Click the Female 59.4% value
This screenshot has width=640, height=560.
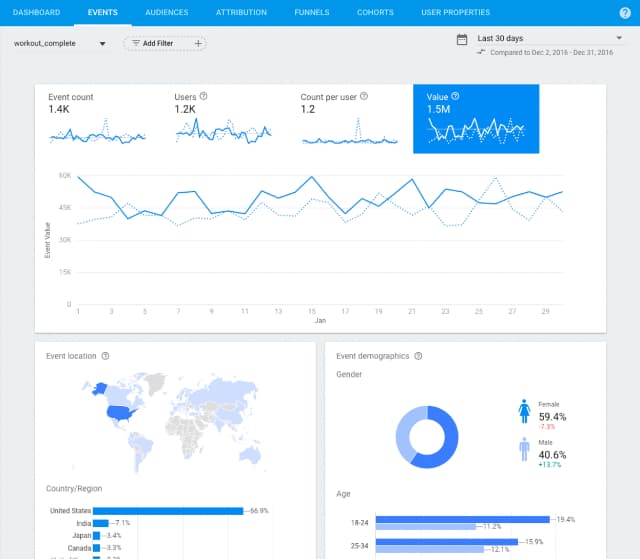pyautogui.click(x=552, y=417)
